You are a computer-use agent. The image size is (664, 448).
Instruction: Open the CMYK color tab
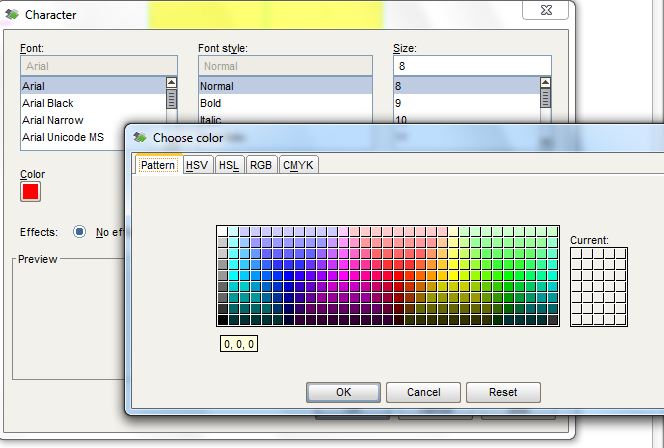tap(298, 165)
